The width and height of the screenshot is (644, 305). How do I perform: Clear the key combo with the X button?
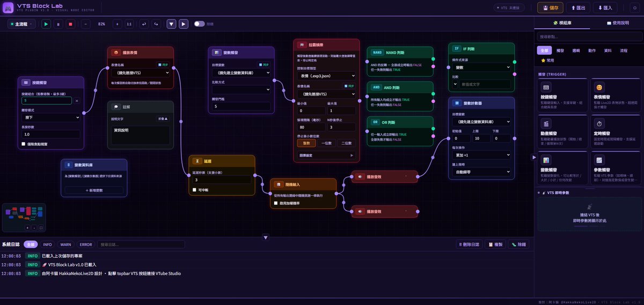[76, 100]
